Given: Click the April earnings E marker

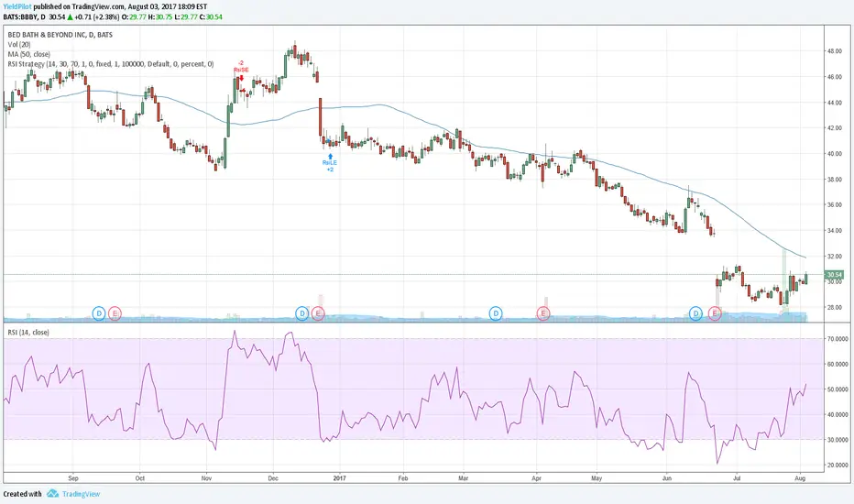Looking at the screenshot, I should 543,313.
